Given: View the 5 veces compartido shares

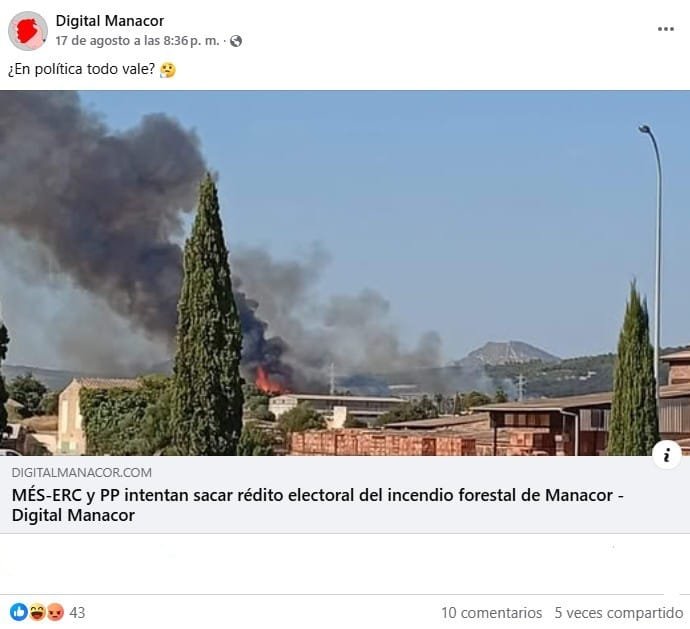Looking at the screenshot, I should [x=619, y=613].
